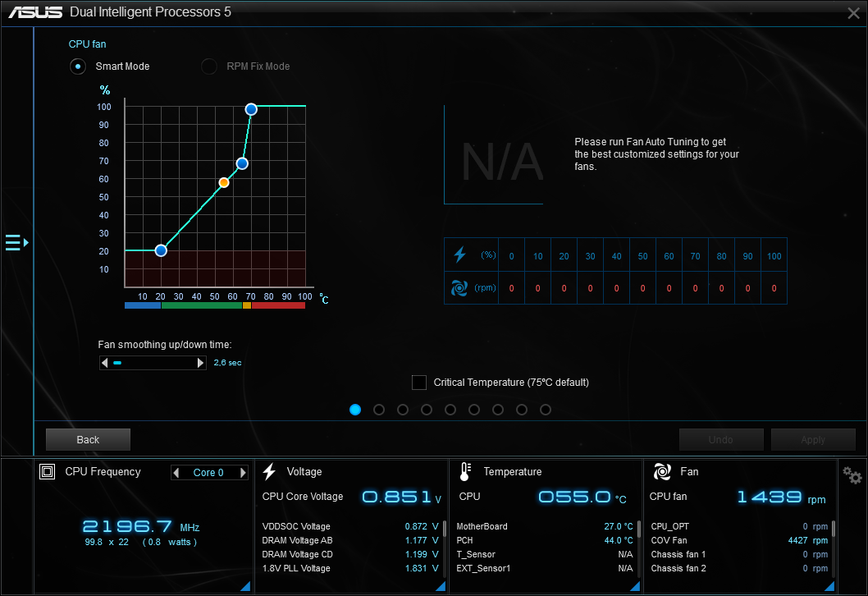Close the Dual Intelligent Processors window
The height and width of the screenshot is (596, 868).
pyautogui.click(x=853, y=13)
